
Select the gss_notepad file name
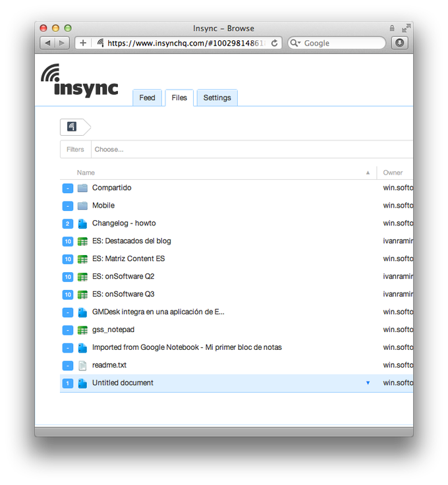(x=113, y=329)
